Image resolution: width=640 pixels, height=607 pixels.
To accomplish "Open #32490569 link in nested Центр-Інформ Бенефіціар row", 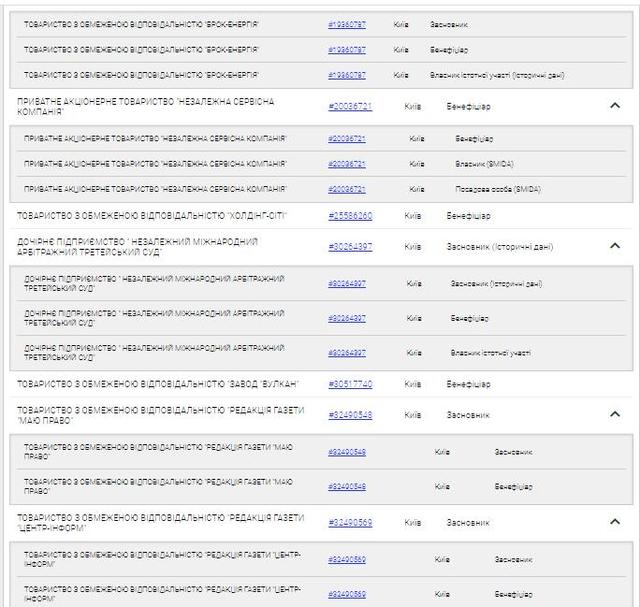I will [x=347, y=593].
